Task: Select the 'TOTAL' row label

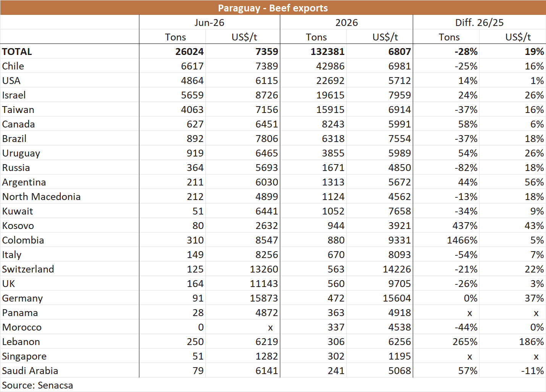Action: (x=17, y=52)
